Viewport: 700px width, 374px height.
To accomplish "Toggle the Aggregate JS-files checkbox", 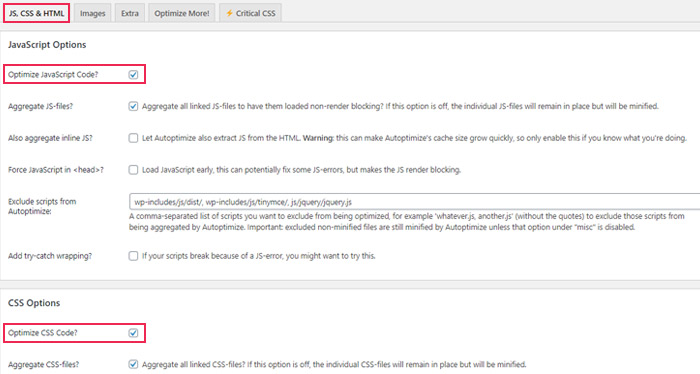I will click(x=133, y=106).
